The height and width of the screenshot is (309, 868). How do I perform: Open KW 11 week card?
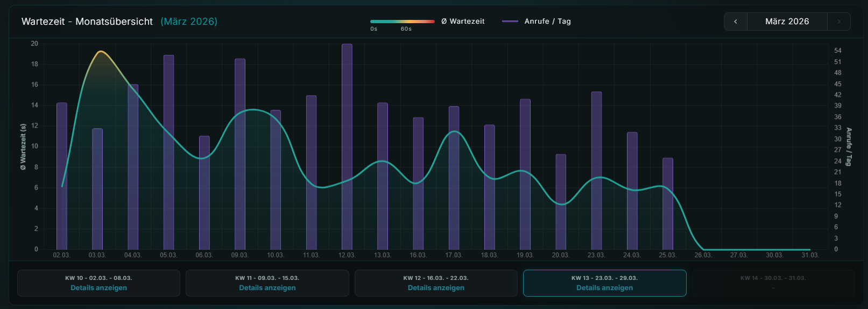(x=267, y=283)
